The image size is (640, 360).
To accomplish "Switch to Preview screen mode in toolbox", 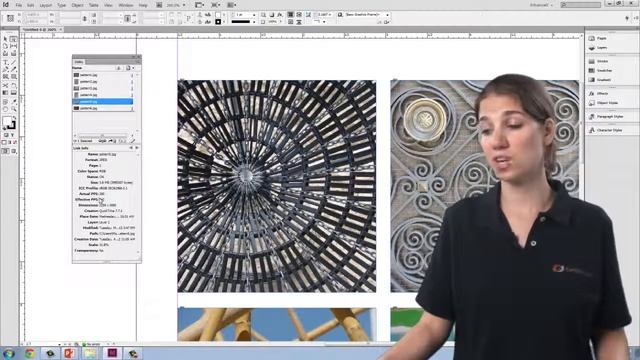I will coord(13,151).
